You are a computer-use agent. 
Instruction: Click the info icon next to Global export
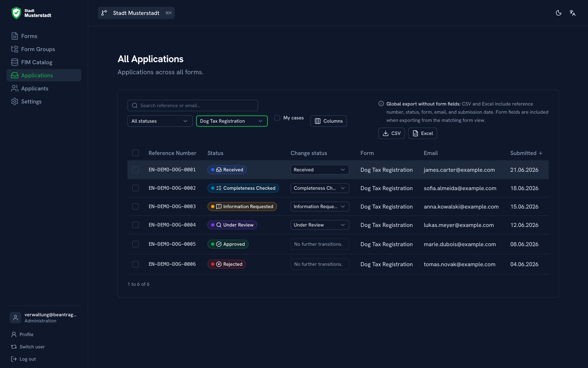point(381,104)
